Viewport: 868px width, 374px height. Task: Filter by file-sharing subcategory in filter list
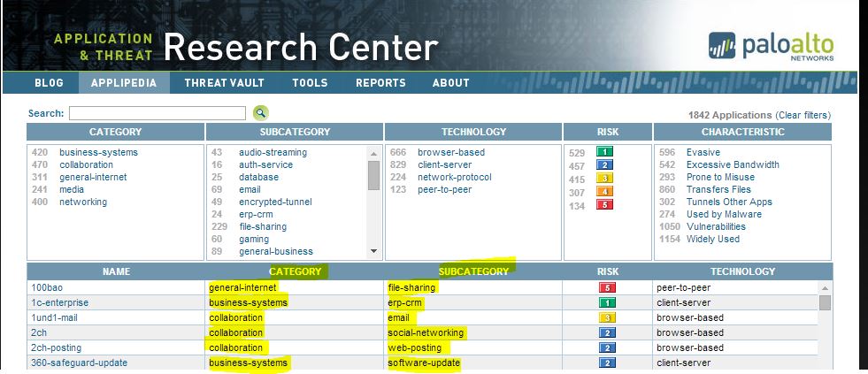tap(263, 227)
